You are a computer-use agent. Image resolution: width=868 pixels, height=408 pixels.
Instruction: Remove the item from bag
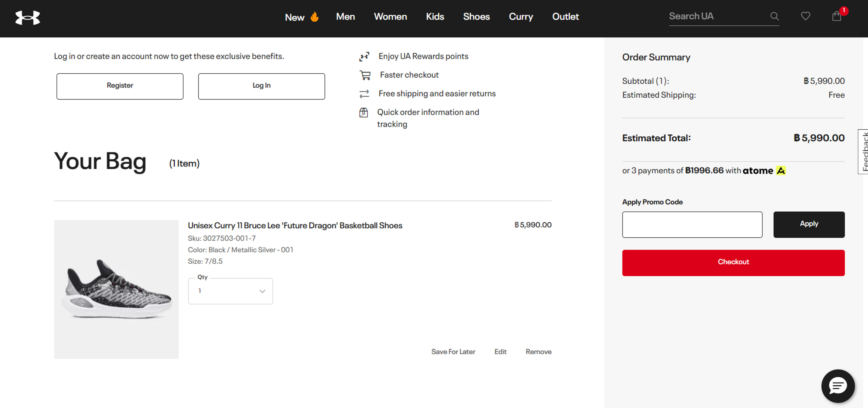[x=538, y=352]
